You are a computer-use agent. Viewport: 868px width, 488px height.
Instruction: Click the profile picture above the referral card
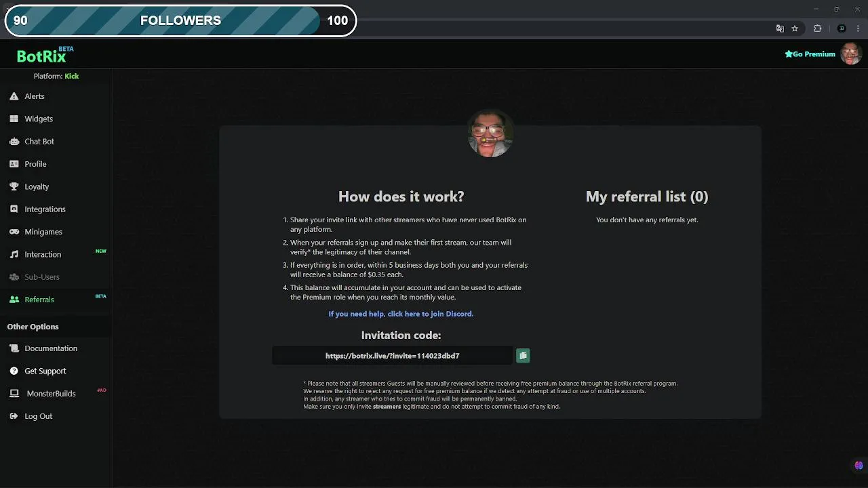pos(490,134)
